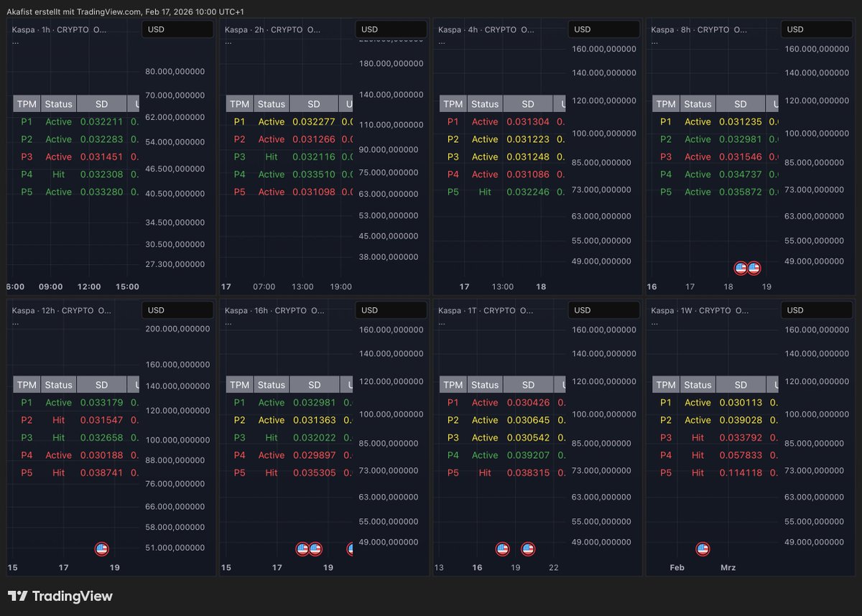Open the USD currency selector on Kaspa 2h chart
Image resolution: width=862 pixels, height=616 pixels.
coord(391,29)
